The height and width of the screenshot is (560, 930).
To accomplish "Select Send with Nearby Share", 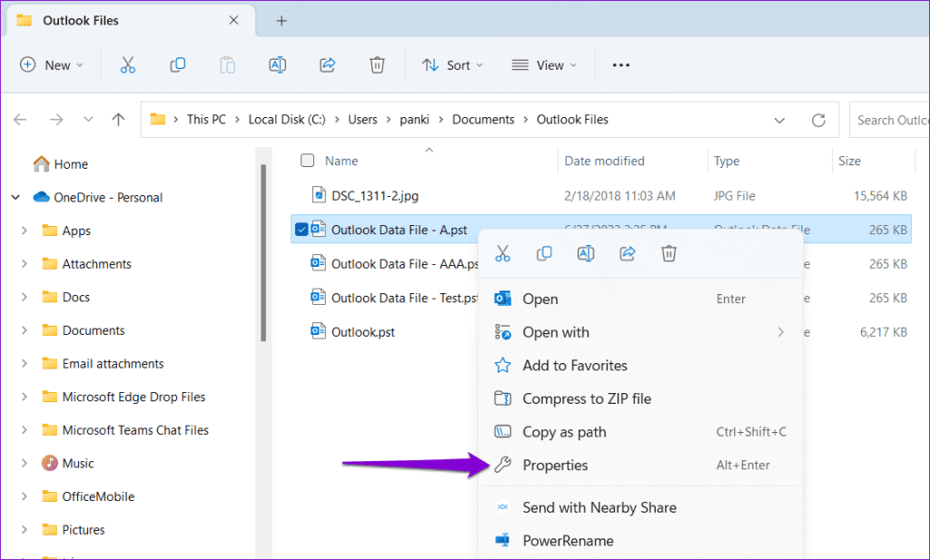I will click(640, 507).
